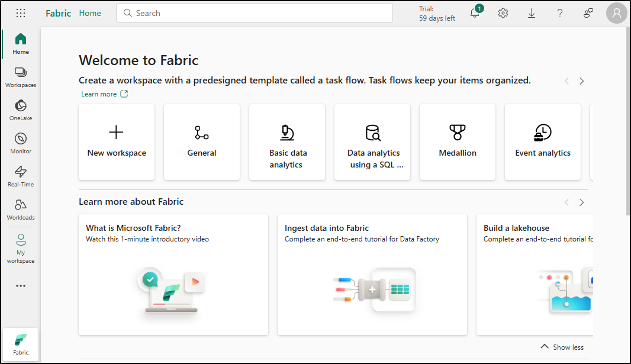Advance template carousel with right chevron

581,81
